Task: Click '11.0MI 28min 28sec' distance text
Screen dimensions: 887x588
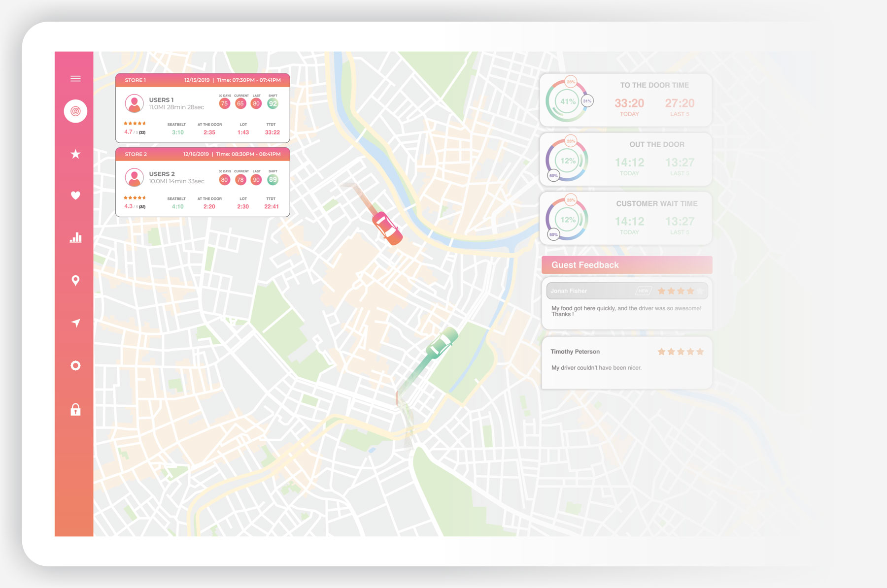Action: [176, 107]
